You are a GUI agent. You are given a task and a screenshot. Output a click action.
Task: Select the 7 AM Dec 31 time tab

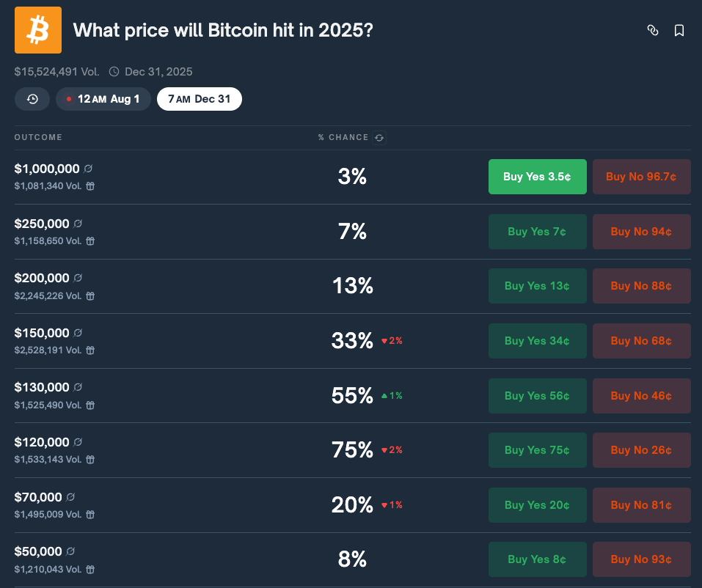point(199,98)
